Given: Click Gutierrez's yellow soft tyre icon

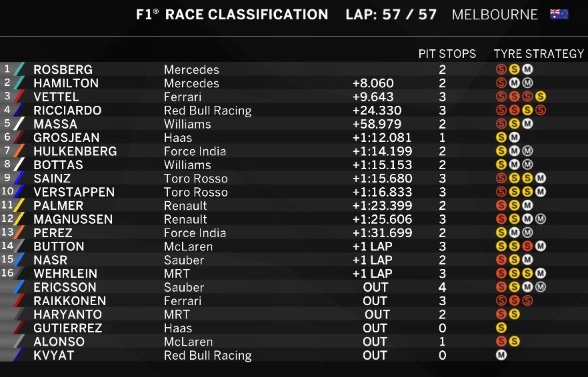Looking at the screenshot, I should coord(501,328).
